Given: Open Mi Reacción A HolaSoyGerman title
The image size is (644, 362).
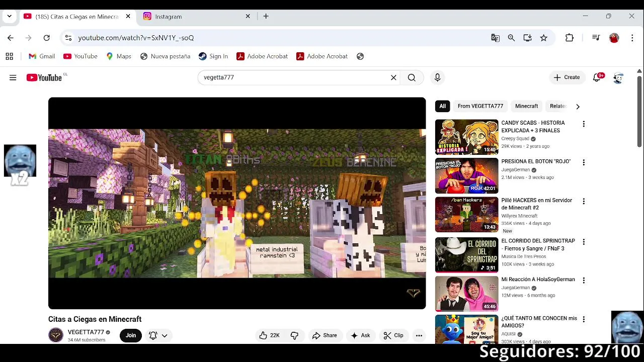Looking at the screenshot, I should (538, 280).
